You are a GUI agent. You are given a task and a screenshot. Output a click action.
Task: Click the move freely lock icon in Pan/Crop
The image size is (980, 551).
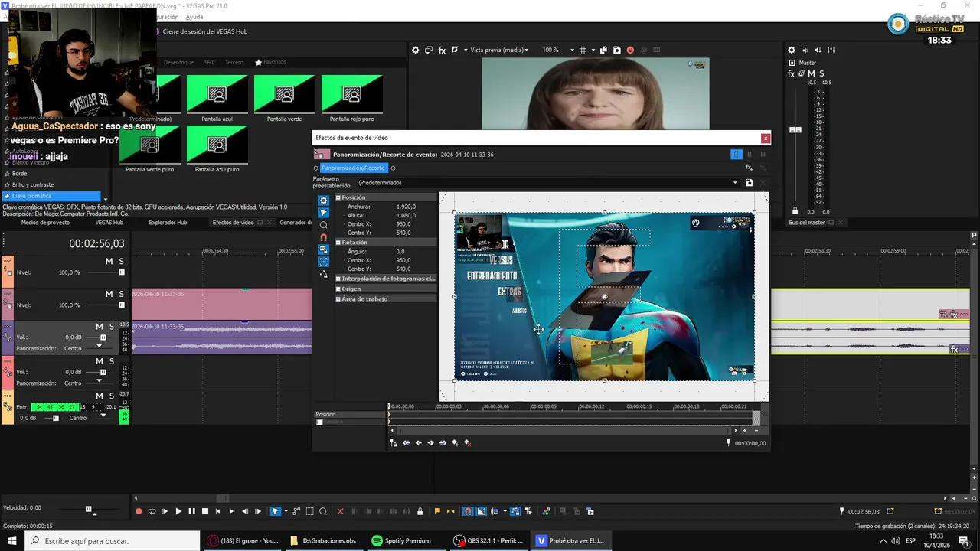(x=323, y=274)
